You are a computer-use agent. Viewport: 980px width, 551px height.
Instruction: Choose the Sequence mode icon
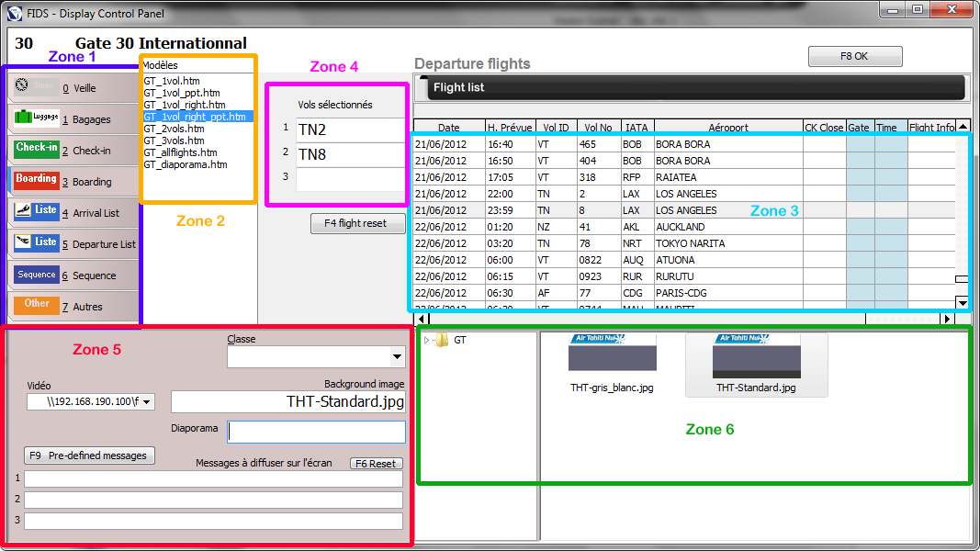click(x=37, y=275)
